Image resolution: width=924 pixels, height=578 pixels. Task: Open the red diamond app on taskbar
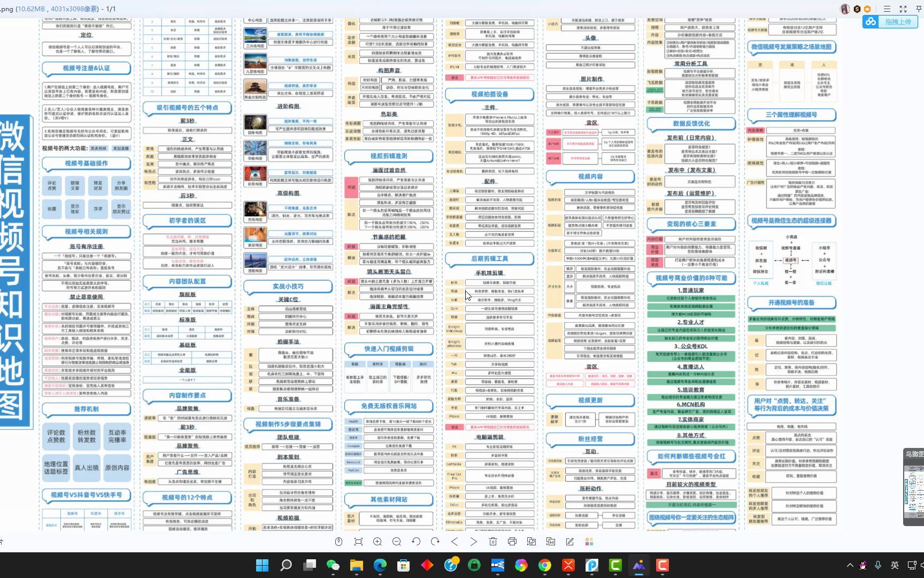pos(427,565)
